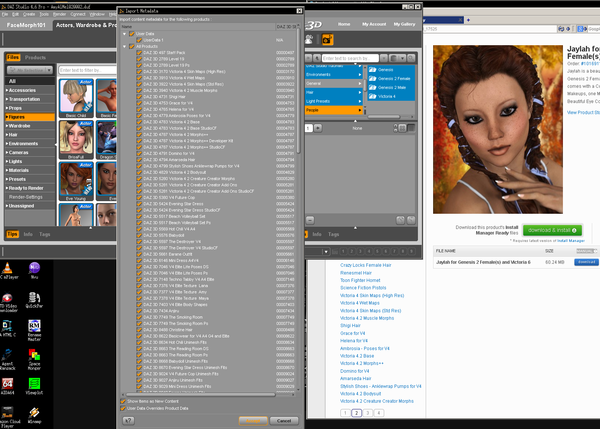
Task: Open the Connect menu in DAZ Studio
Action: tap(78, 14)
